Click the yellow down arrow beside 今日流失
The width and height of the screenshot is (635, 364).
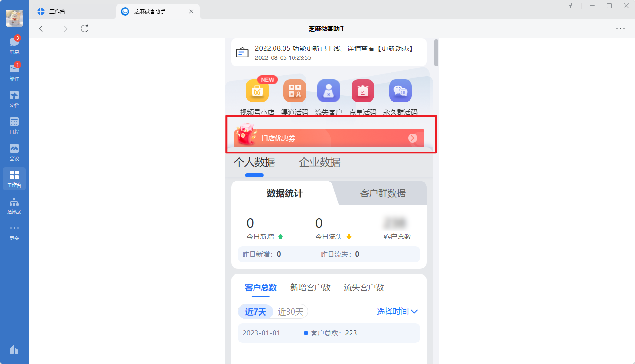click(349, 237)
